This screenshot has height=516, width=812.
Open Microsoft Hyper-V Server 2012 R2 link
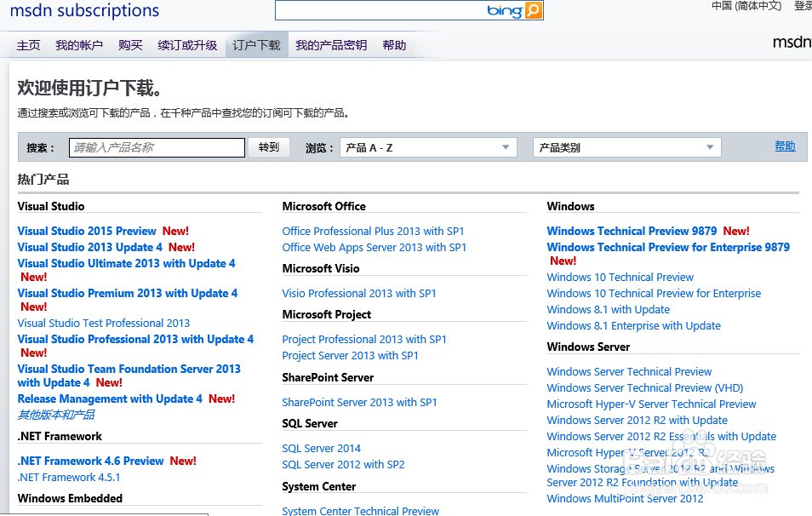pyautogui.click(x=628, y=452)
